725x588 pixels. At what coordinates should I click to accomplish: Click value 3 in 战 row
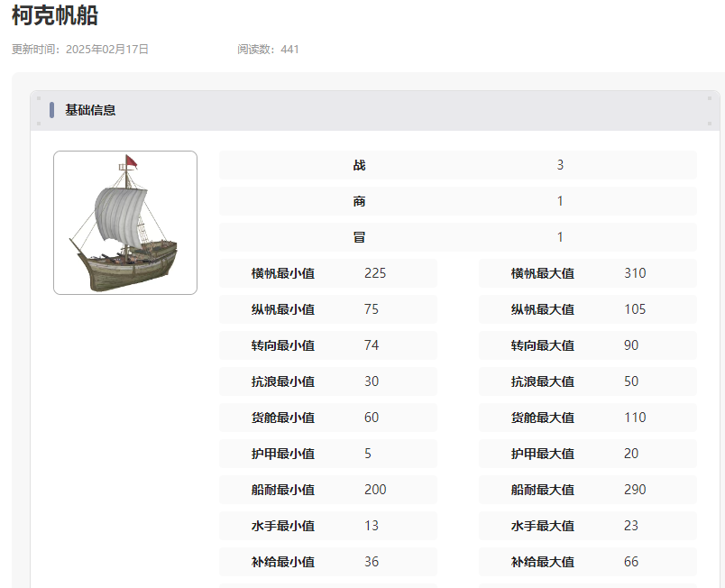[x=560, y=165]
